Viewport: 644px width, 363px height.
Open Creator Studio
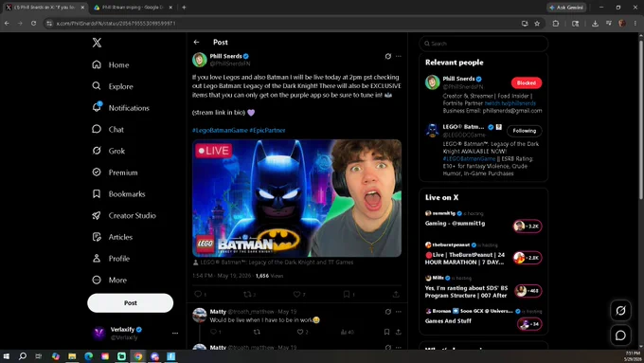[x=124, y=215]
